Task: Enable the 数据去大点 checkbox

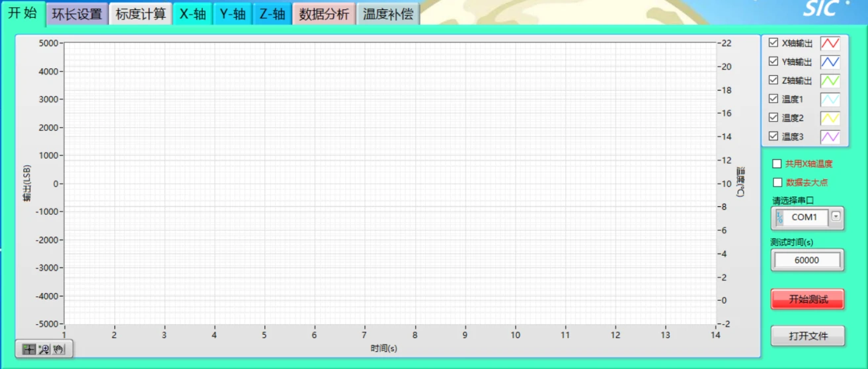Action: click(777, 183)
